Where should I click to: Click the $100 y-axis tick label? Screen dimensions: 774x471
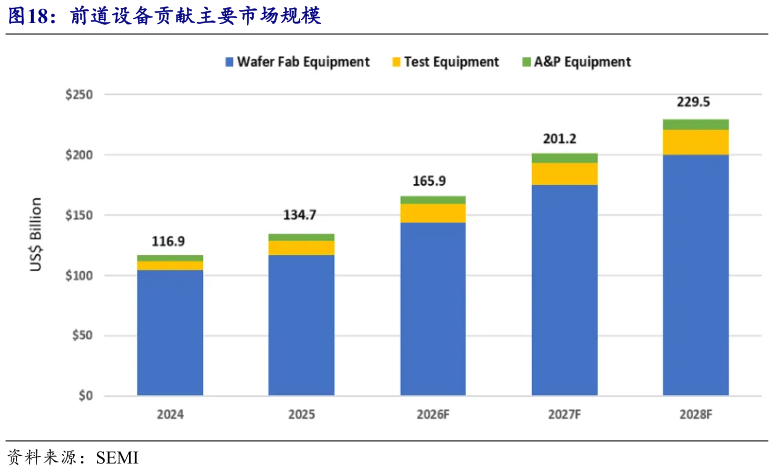click(x=79, y=275)
